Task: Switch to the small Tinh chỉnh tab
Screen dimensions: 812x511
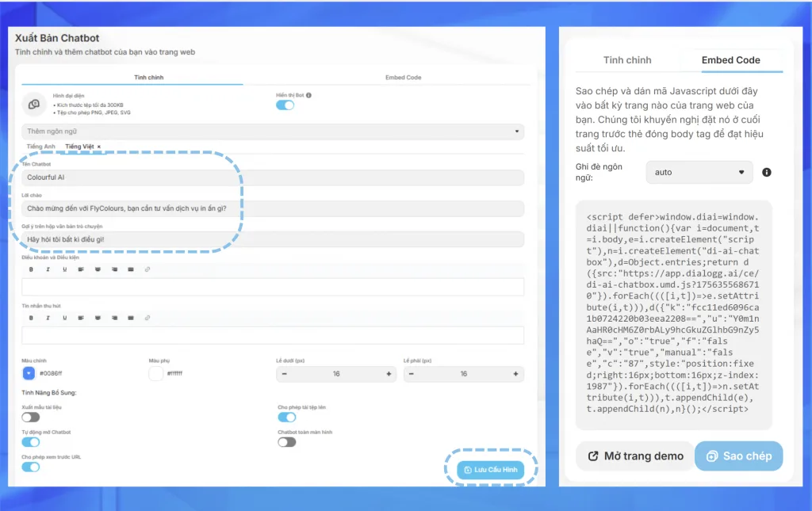Action: (x=148, y=78)
